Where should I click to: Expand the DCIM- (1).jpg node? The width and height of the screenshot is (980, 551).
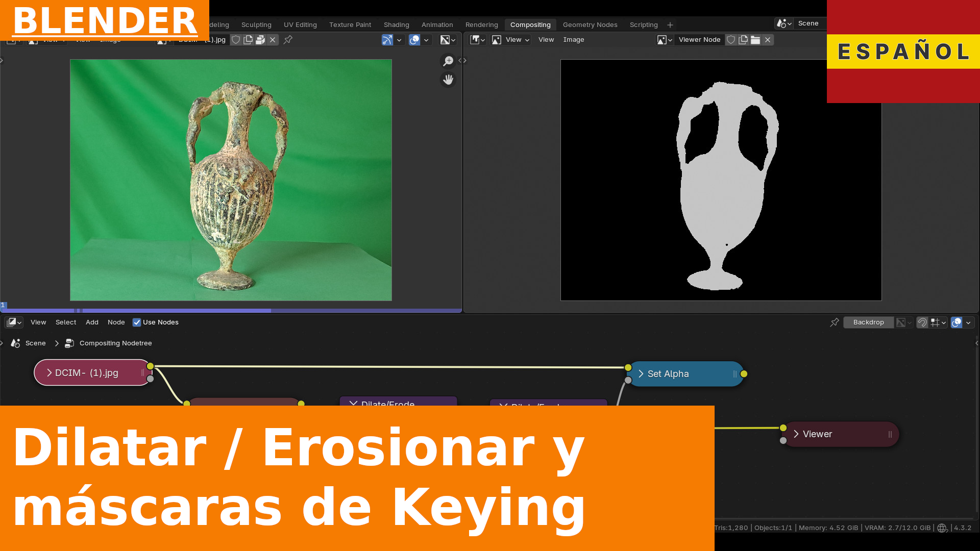pyautogui.click(x=50, y=373)
